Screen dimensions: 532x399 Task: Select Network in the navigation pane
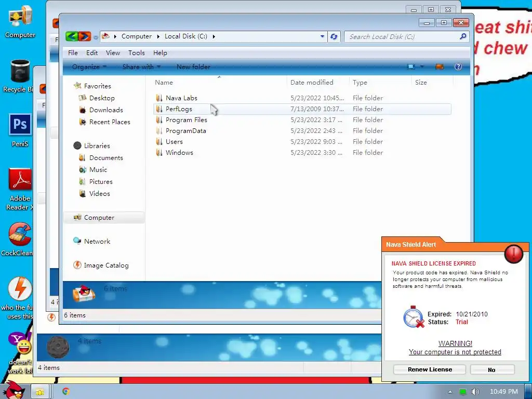click(x=97, y=242)
